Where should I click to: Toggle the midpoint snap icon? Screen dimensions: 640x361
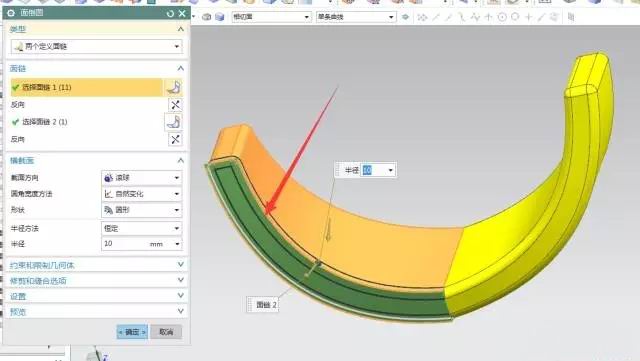point(449,17)
